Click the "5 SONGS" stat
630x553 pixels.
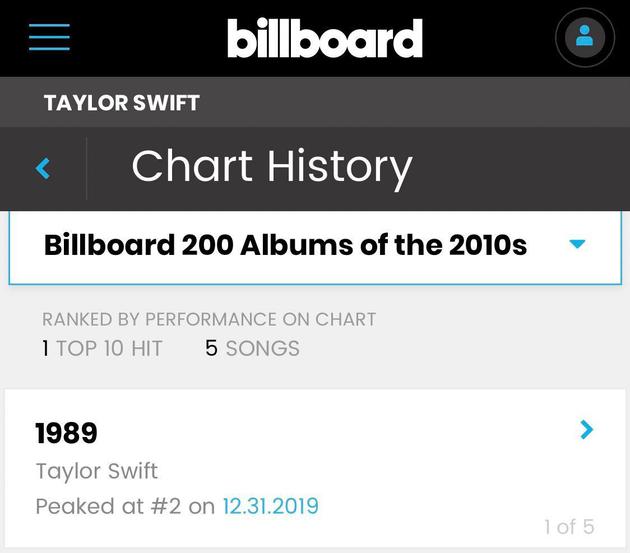(252, 348)
